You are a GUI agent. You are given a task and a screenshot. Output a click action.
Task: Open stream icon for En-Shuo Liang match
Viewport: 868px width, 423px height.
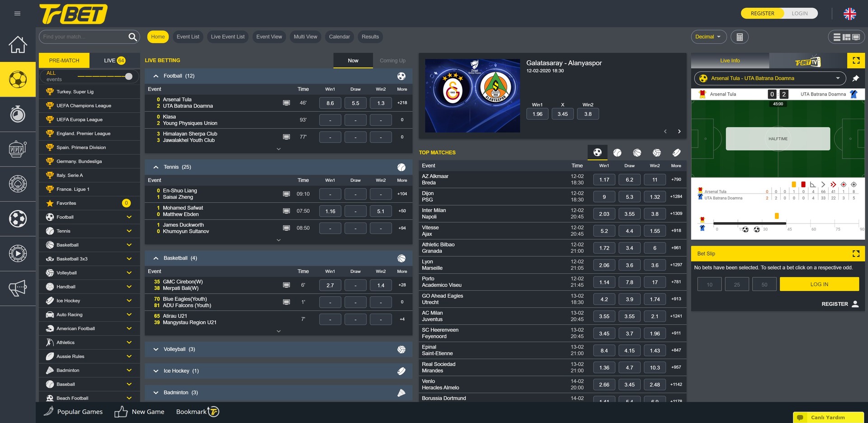[x=286, y=194]
